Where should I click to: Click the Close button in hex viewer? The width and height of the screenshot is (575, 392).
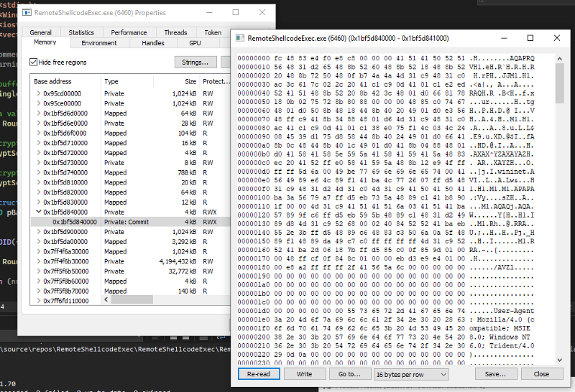(x=542, y=374)
